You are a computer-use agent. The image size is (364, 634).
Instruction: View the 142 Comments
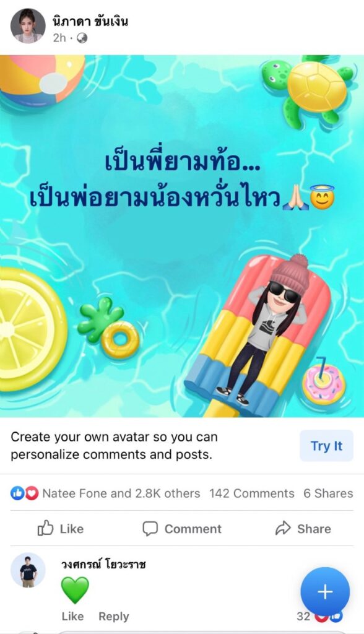pyautogui.click(x=251, y=493)
